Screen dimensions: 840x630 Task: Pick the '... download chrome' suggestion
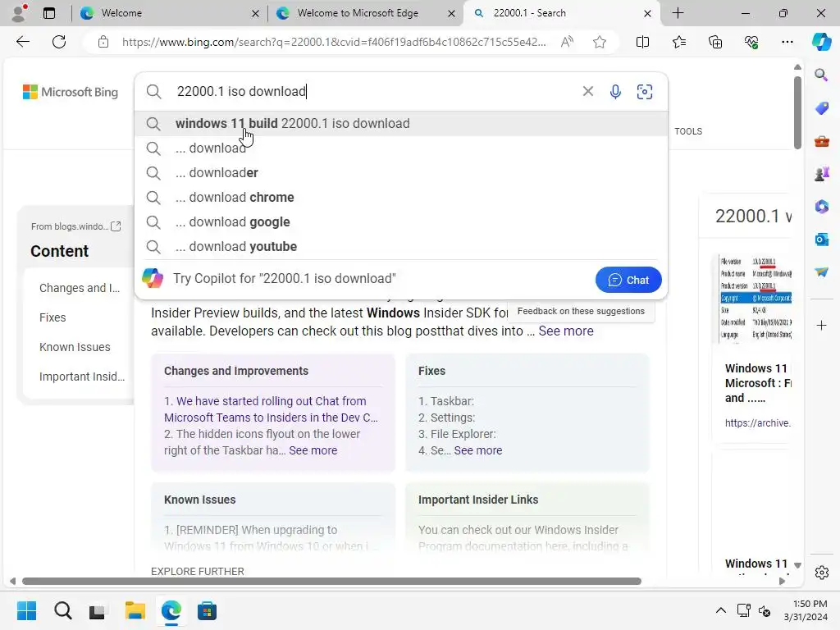(x=400, y=197)
